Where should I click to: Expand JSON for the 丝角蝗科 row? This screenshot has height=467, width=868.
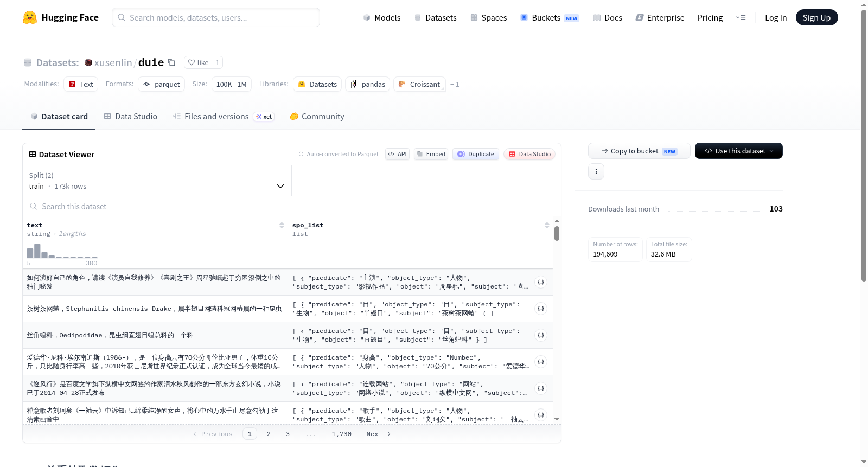(x=541, y=335)
